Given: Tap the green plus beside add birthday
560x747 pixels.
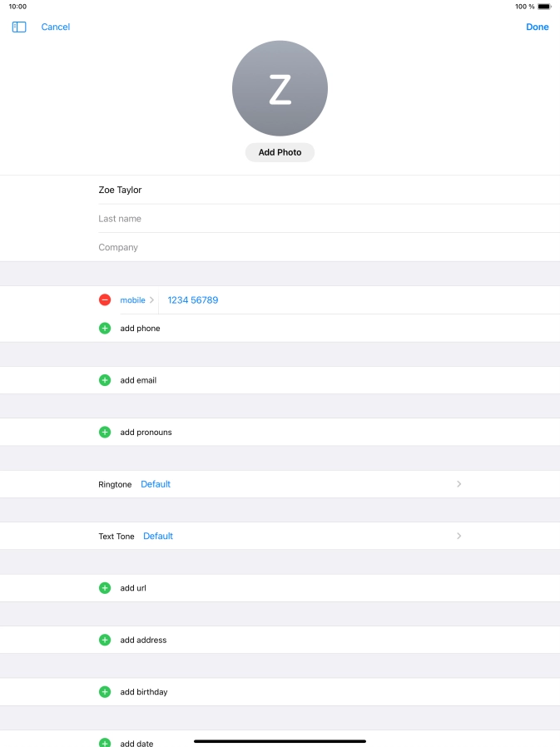Looking at the screenshot, I should pos(105,692).
